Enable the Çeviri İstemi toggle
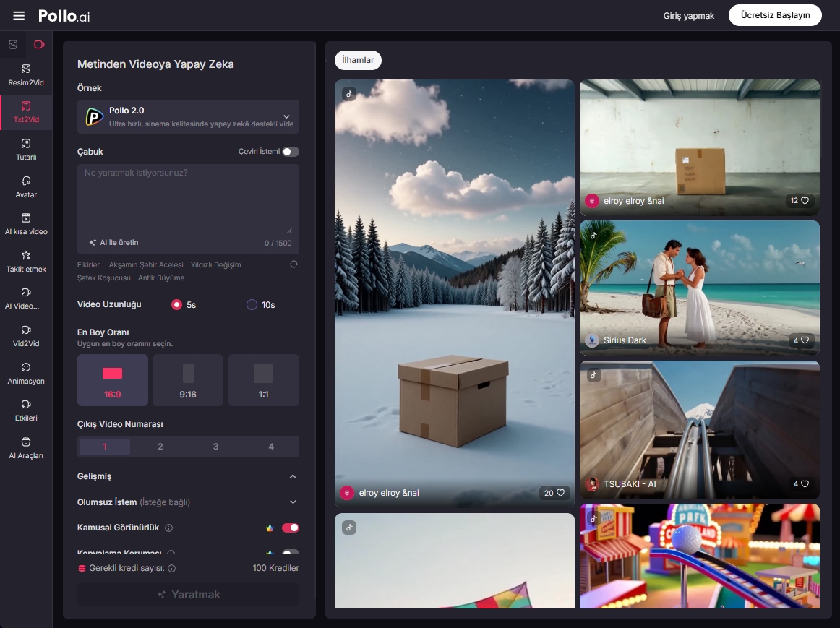Image resolution: width=840 pixels, height=628 pixels. pyautogui.click(x=290, y=152)
